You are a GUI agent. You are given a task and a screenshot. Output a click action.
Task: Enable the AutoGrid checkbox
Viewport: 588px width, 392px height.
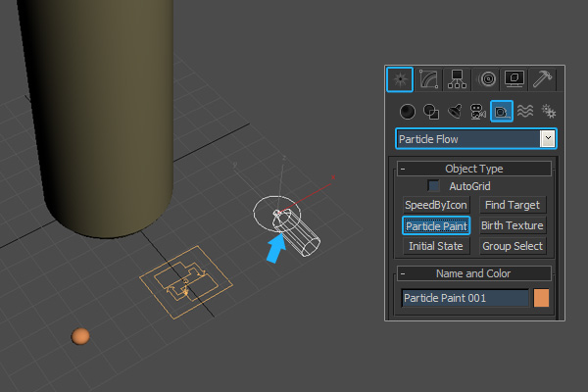(433, 186)
